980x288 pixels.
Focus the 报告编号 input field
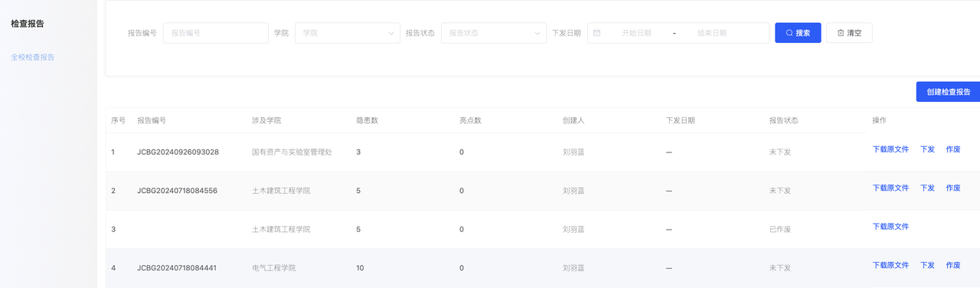click(x=216, y=33)
